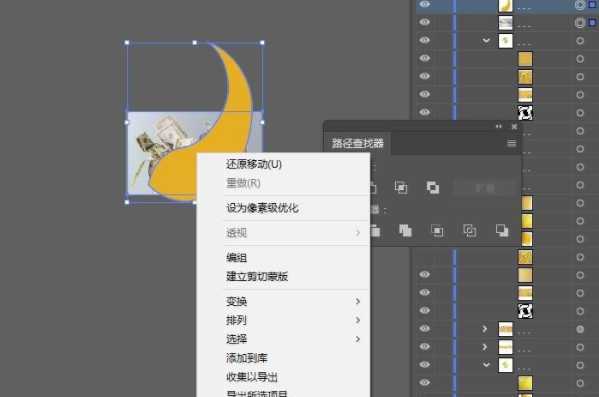Viewport: 599px width, 397px height.
Task: Select the lower black-white pattern thumbnail
Action: [525, 311]
